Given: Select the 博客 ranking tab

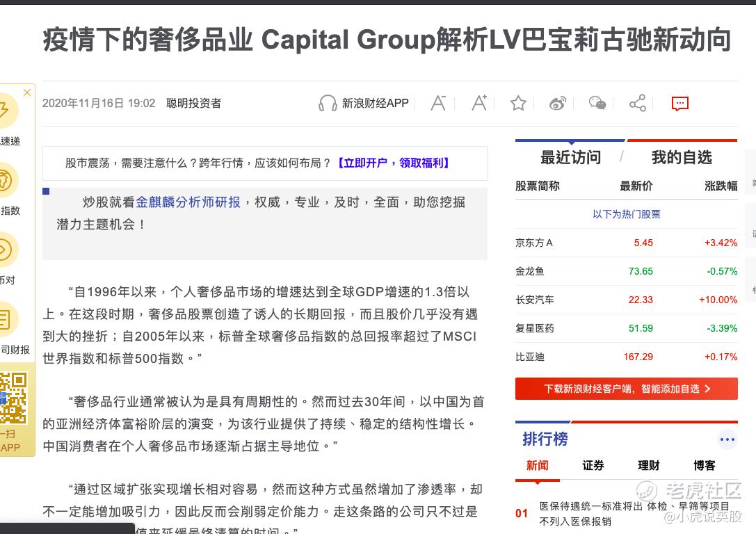Looking at the screenshot, I should [705, 466].
